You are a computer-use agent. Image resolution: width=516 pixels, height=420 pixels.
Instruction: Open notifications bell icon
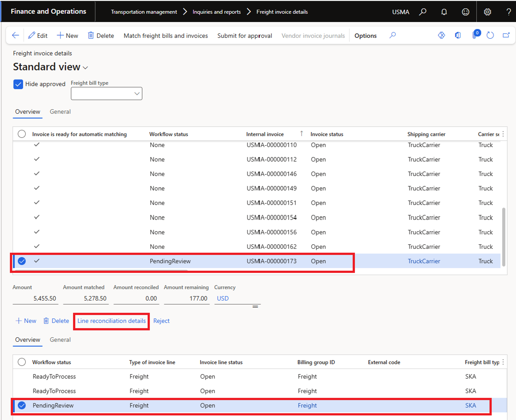click(444, 12)
